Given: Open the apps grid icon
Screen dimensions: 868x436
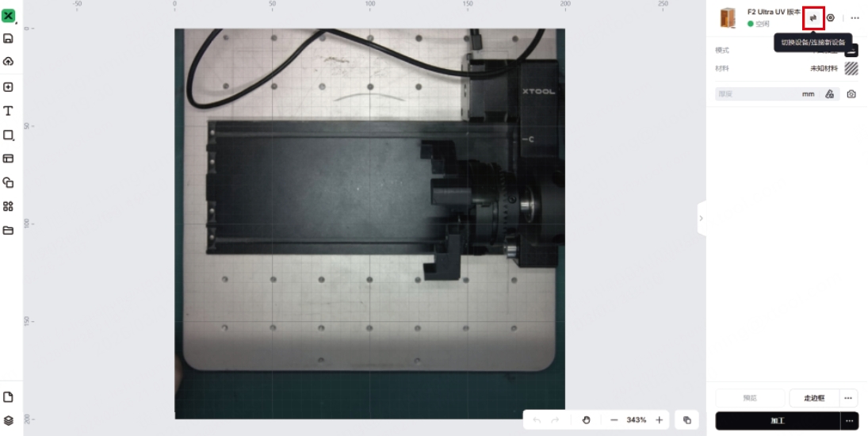Looking at the screenshot, I should pyautogui.click(x=9, y=206).
